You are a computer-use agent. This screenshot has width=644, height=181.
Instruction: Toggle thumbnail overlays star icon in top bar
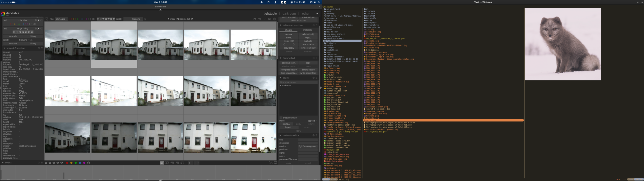pyautogui.click(x=260, y=19)
